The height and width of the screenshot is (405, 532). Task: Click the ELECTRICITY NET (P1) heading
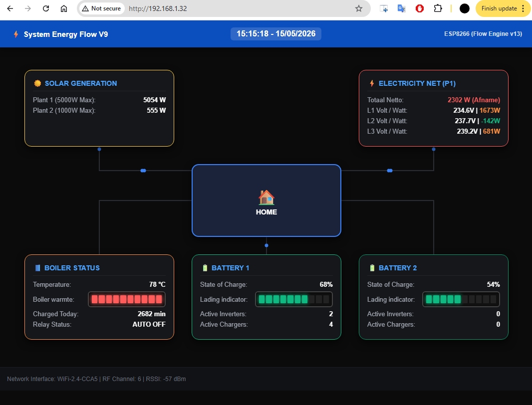click(417, 83)
